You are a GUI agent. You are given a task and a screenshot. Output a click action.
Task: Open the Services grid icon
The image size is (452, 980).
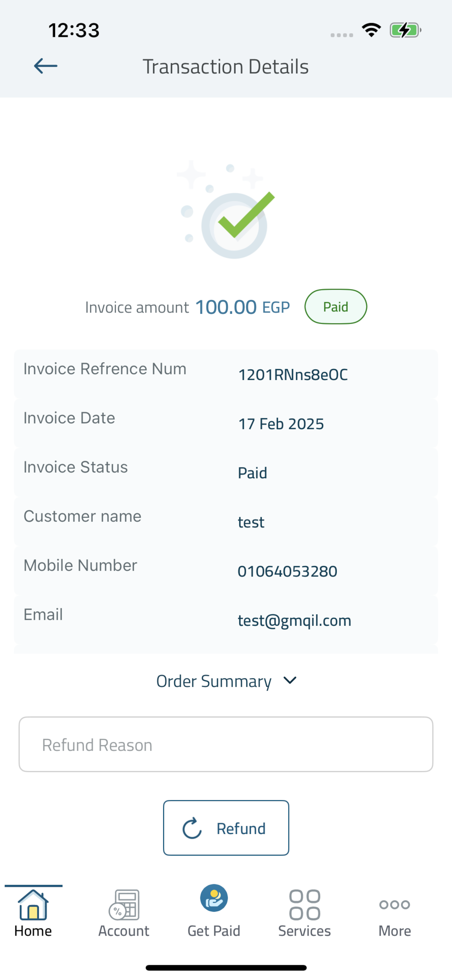305,905
